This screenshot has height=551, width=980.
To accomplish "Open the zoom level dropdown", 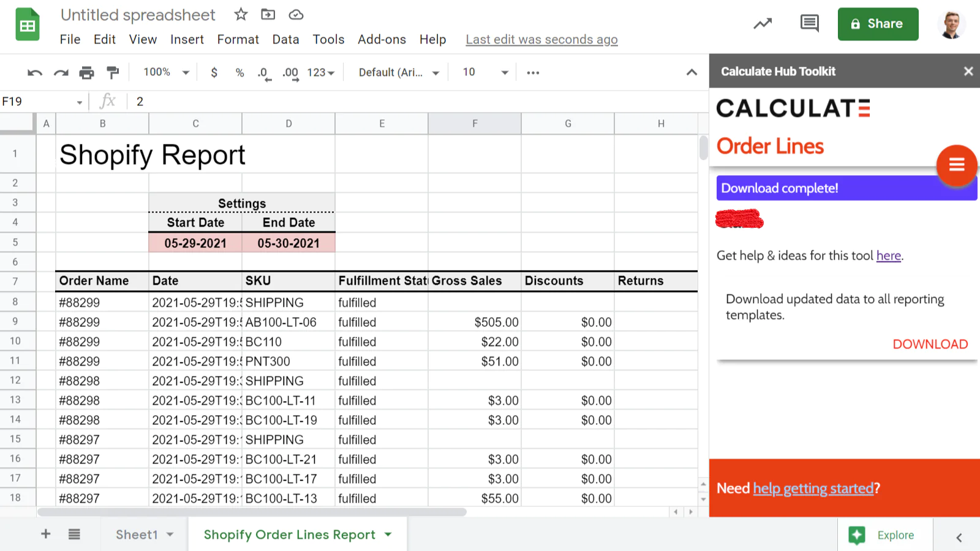I will click(167, 72).
